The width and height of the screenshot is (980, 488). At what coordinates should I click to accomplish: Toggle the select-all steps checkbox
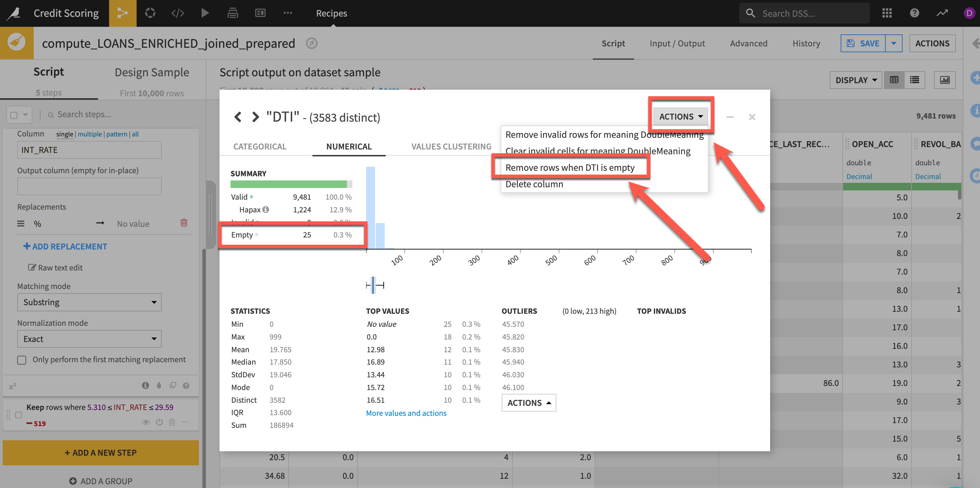click(x=14, y=115)
